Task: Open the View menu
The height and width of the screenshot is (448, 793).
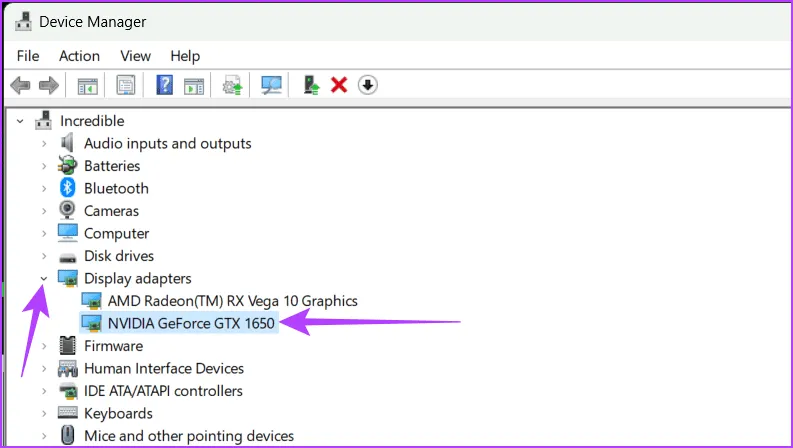Action: point(135,56)
